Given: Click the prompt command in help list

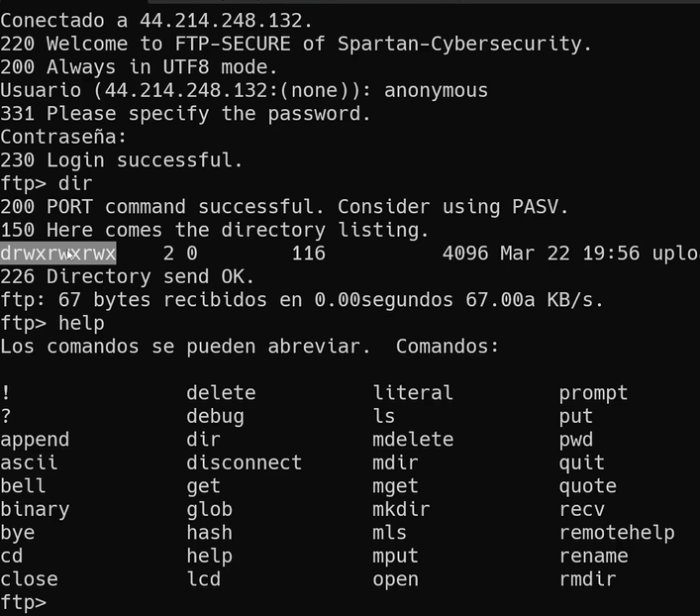Looking at the screenshot, I should tap(593, 393).
